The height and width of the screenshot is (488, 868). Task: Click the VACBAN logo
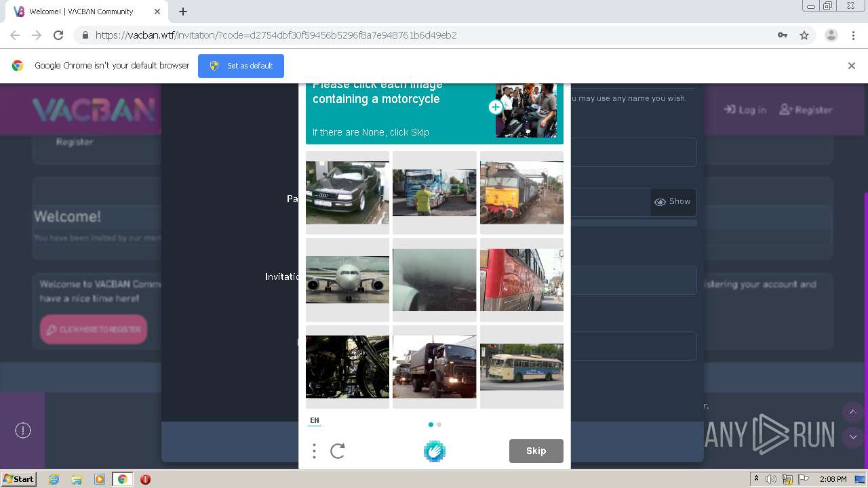94,109
